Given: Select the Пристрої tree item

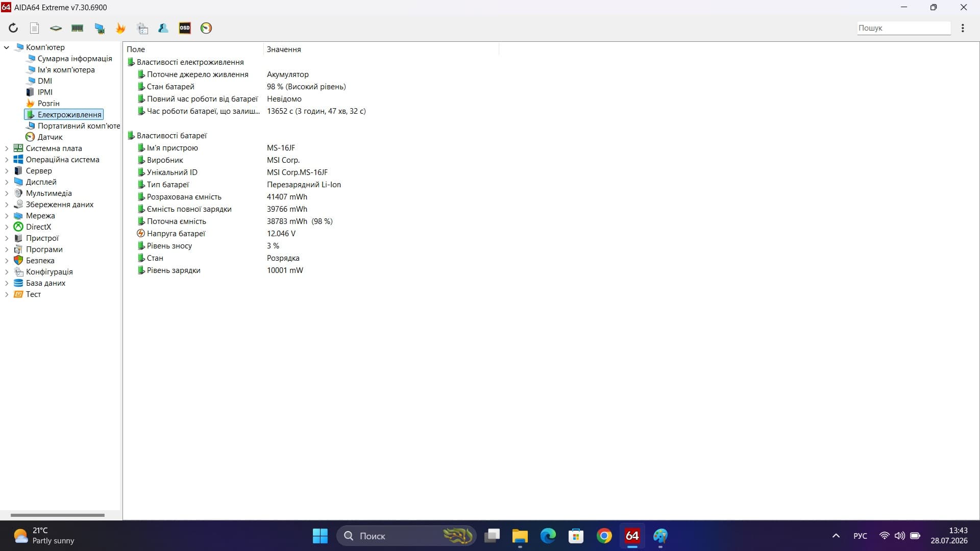Looking at the screenshot, I should (x=42, y=238).
